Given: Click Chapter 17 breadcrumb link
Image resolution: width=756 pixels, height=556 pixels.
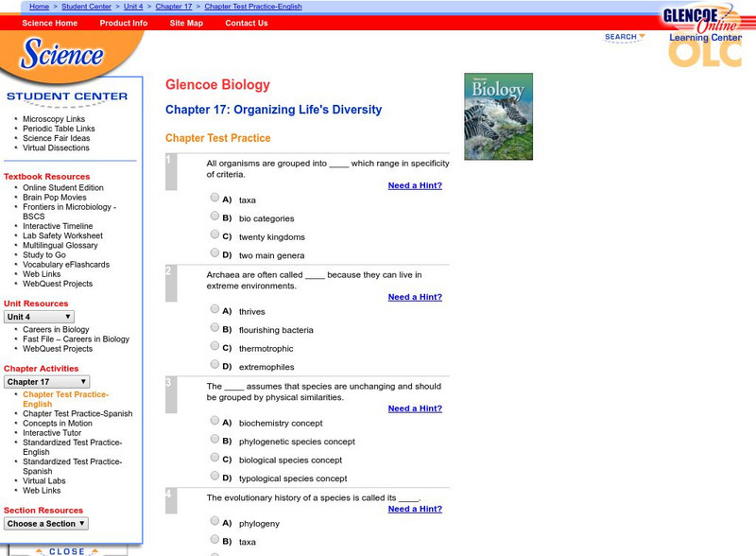Looking at the screenshot, I should point(174,7).
